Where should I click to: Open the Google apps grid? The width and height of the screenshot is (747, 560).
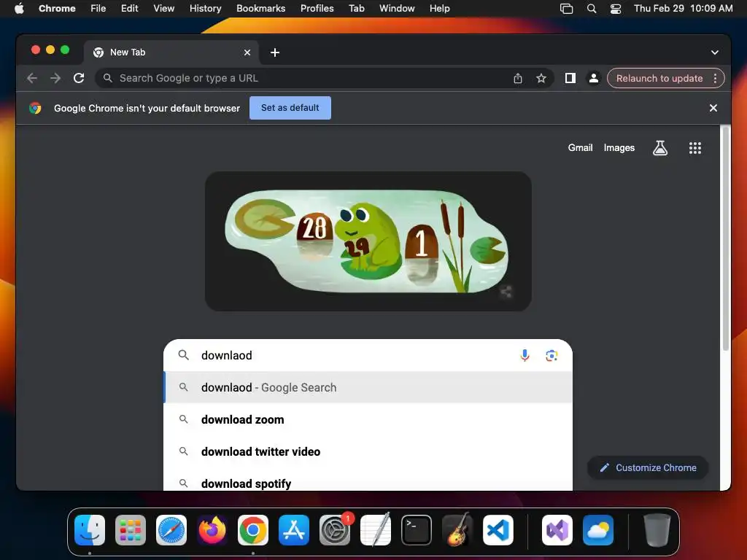695,148
